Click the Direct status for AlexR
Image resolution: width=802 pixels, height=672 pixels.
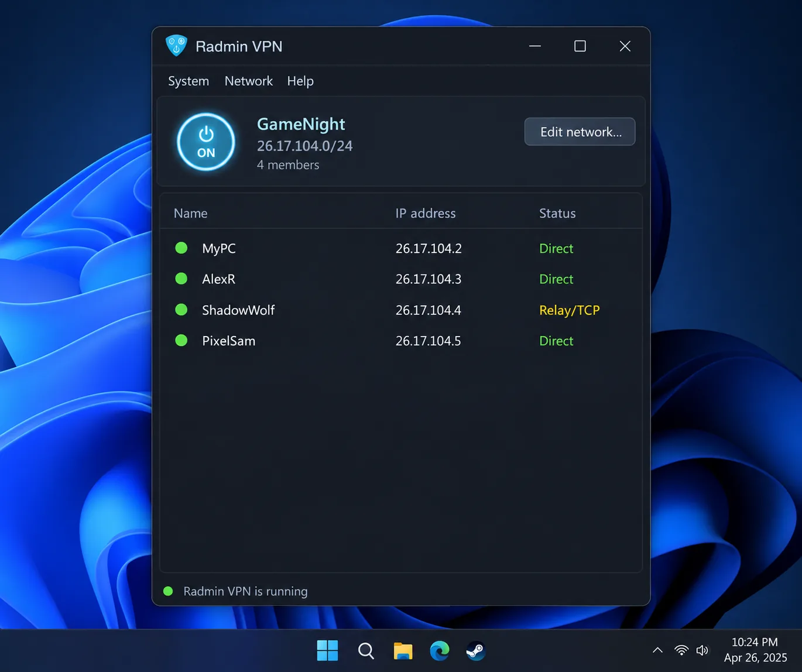[556, 279]
